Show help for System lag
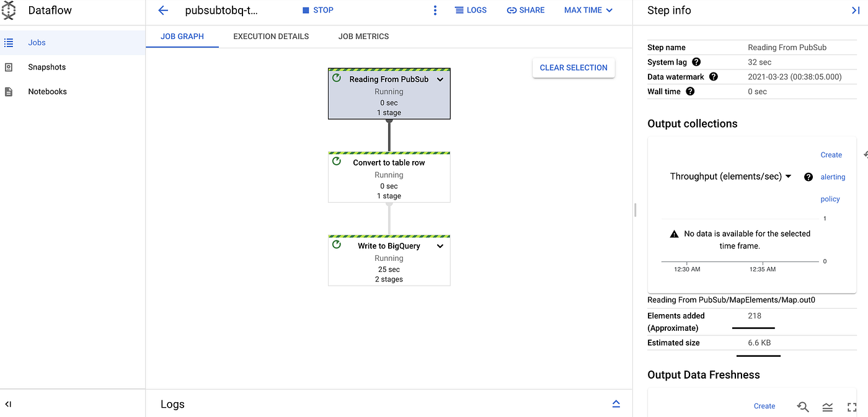Viewport: 868px width, 417px height. (x=696, y=62)
